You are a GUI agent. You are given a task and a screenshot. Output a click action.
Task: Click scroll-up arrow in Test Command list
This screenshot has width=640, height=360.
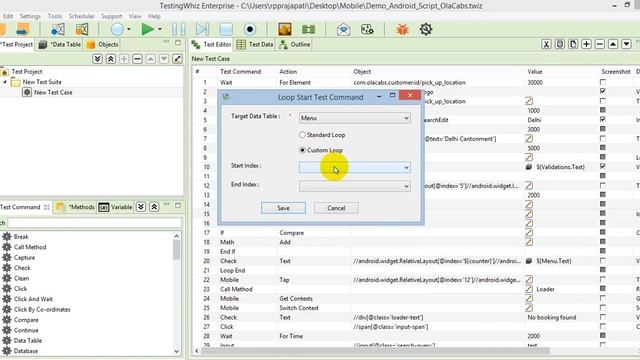[x=176, y=236]
